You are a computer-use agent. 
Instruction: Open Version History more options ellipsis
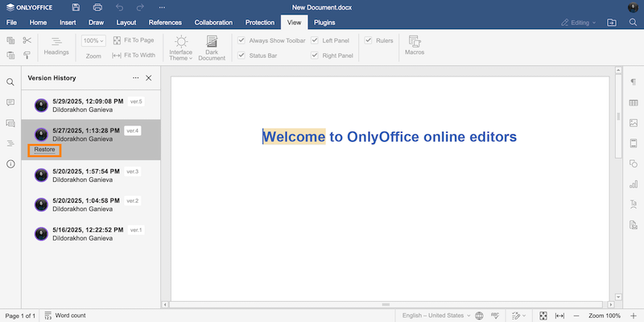[135, 78]
